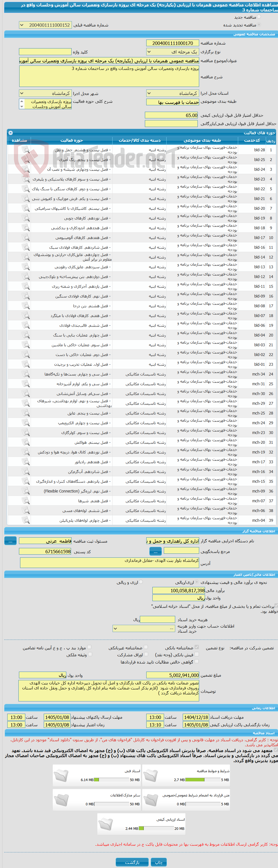Viewport: 278px width, 868px height.
Task: Step up the شرح کلی حوزه فعالیت list arrow
Action: coord(22,101)
